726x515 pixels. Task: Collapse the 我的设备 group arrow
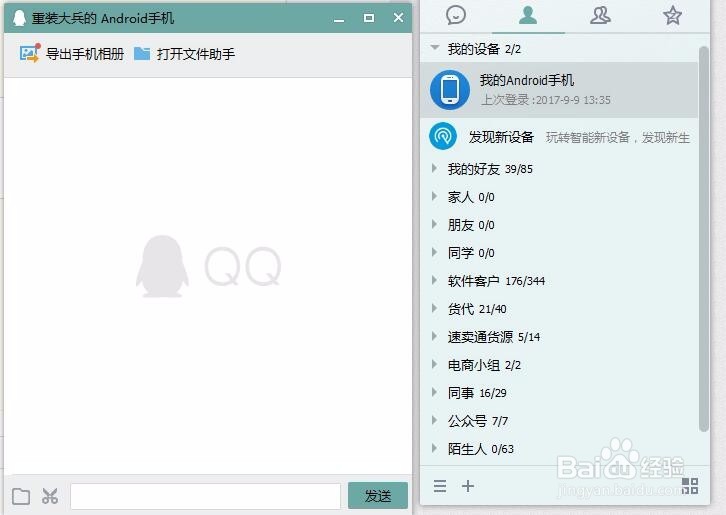[434, 47]
